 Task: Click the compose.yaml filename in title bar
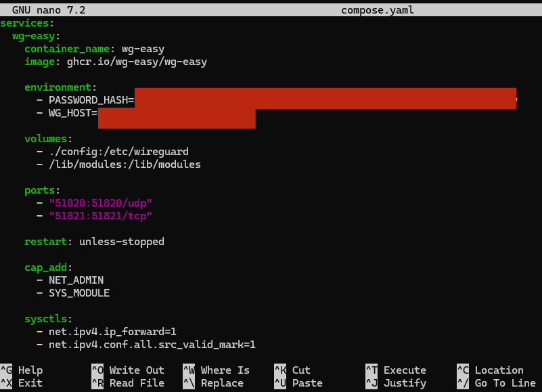[x=377, y=10]
